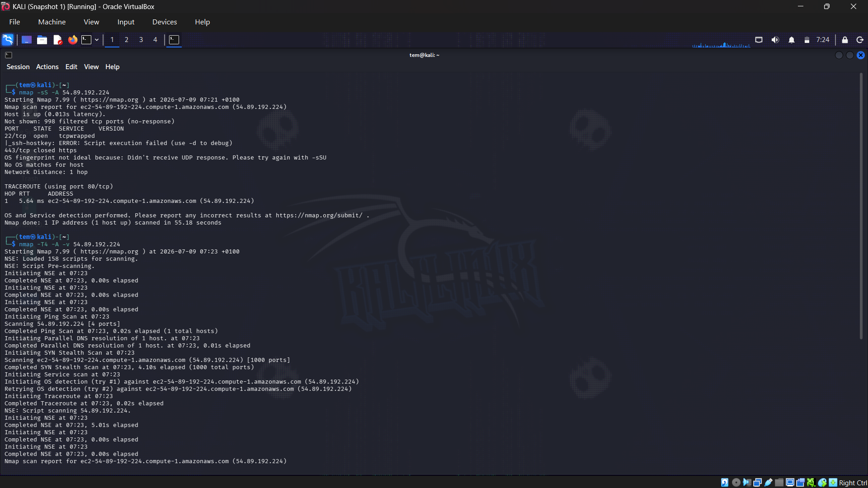Click the display indicator in status bar
Viewport: 868px width, 488px height.
790,483
